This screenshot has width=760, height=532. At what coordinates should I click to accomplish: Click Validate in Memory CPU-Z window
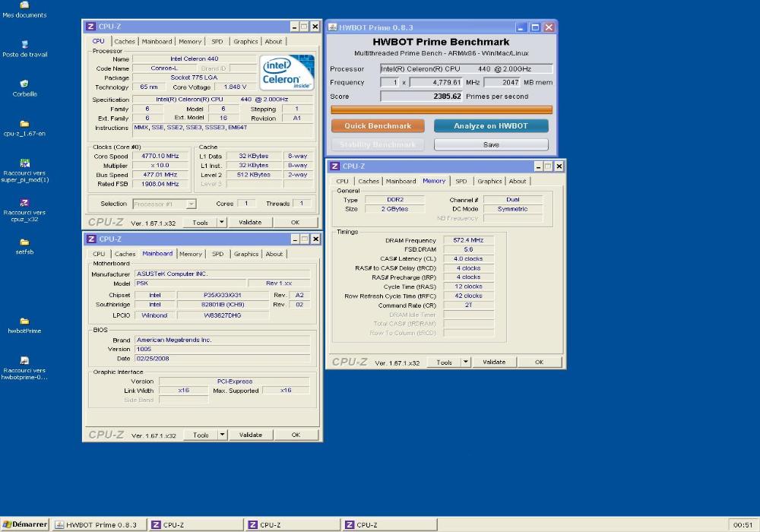(x=494, y=362)
